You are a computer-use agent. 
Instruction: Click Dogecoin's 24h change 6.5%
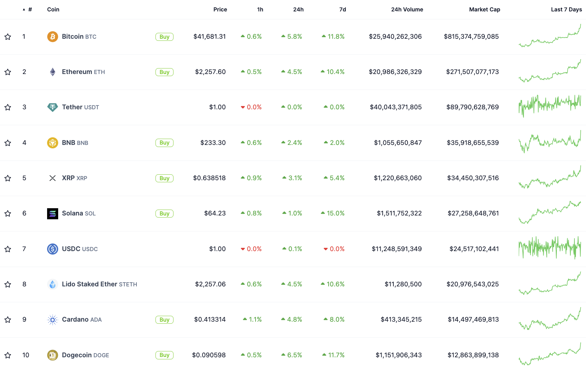292,355
